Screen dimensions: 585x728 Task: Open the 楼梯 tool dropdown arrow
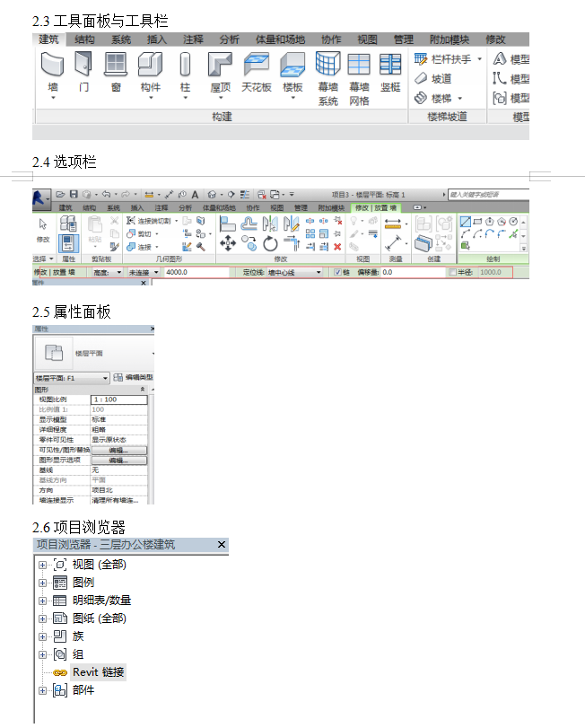click(459, 98)
